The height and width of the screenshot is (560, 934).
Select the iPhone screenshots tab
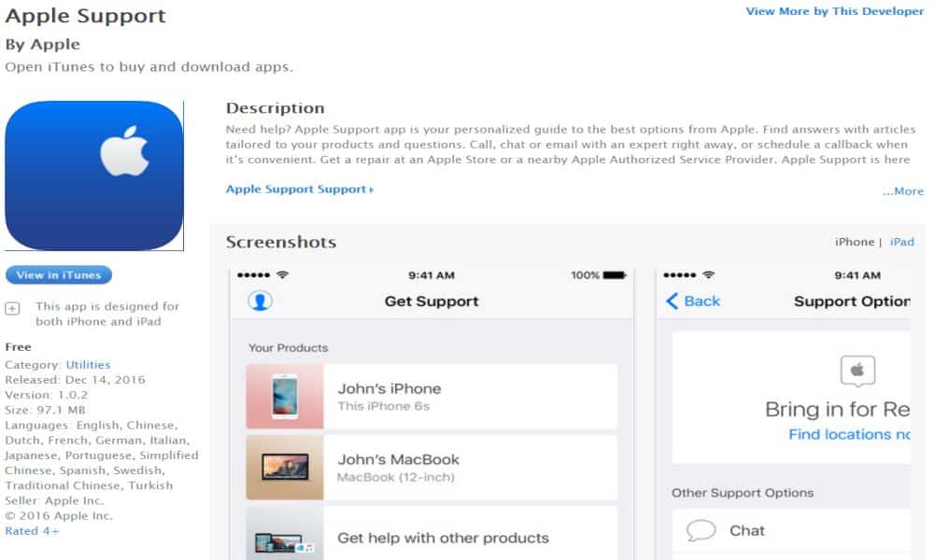click(855, 242)
